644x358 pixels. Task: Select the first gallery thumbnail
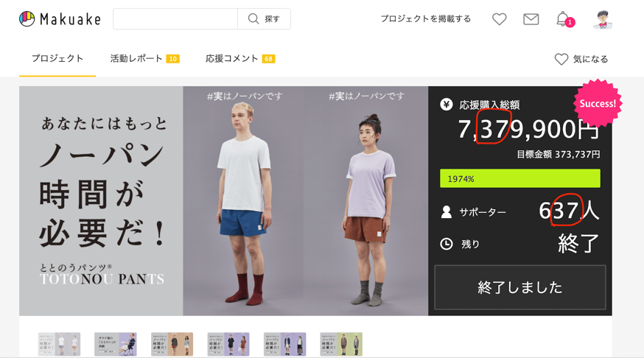(59, 344)
